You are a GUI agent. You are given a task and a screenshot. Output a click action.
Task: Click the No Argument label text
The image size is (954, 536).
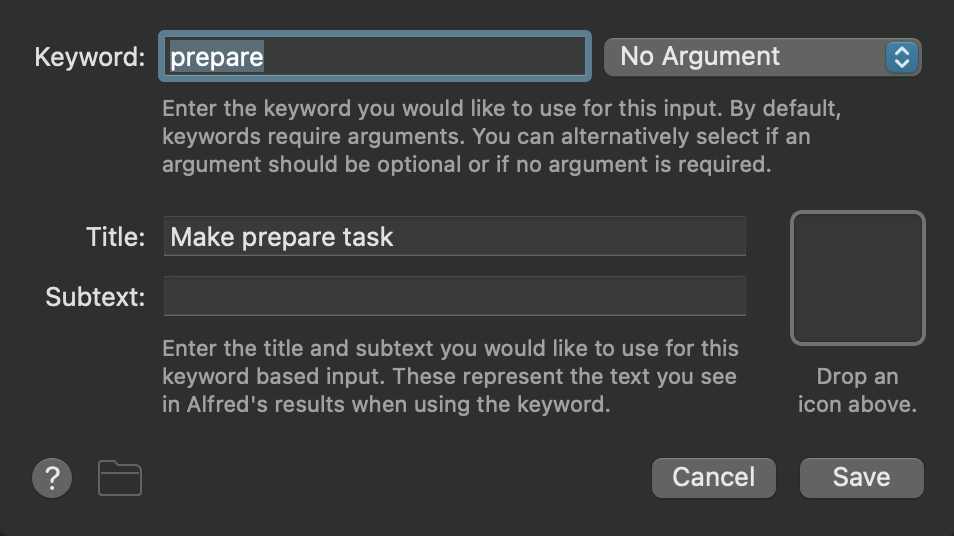[700, 57]
